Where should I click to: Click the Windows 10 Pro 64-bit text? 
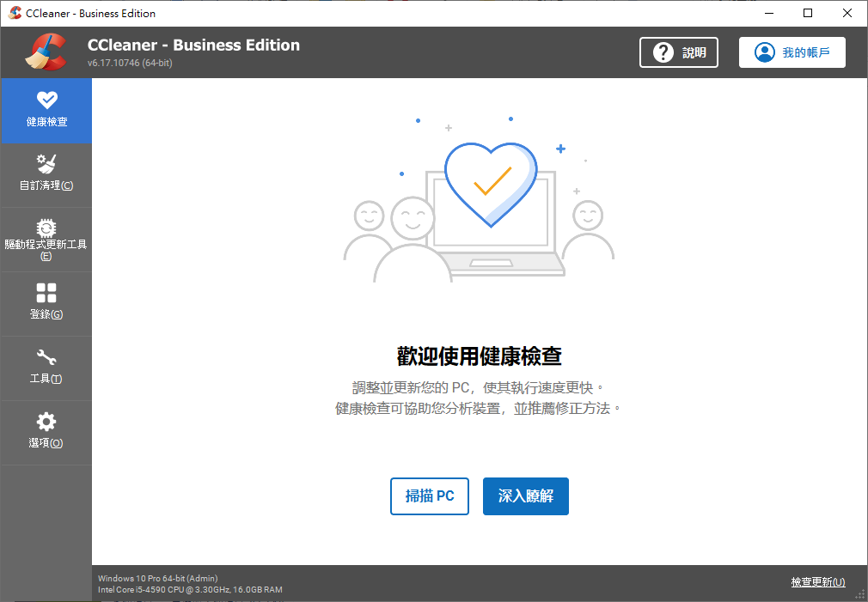tap(158, 578)
